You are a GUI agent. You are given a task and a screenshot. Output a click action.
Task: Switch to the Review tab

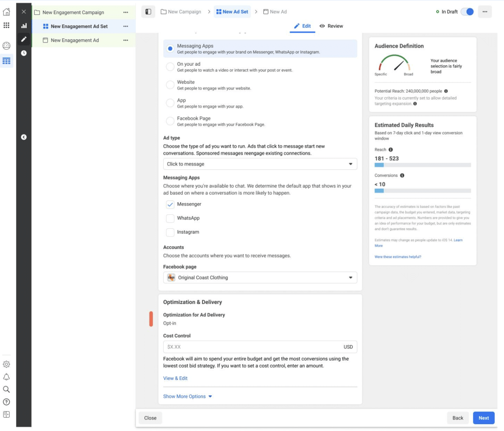click(331, 26)
